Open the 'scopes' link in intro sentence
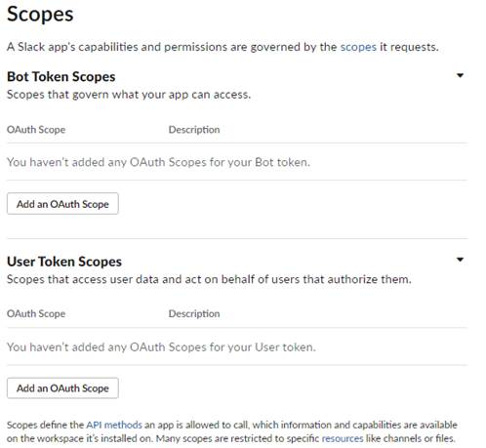 point(358,47)
